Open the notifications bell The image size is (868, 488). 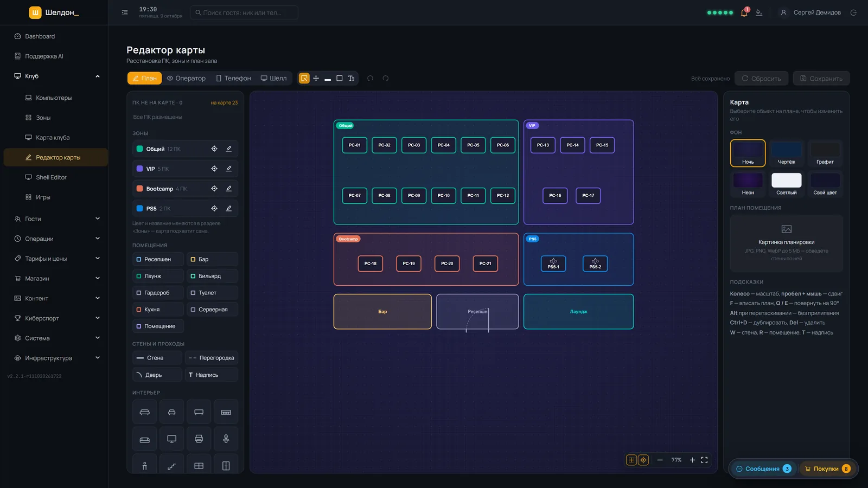point(744,12)
